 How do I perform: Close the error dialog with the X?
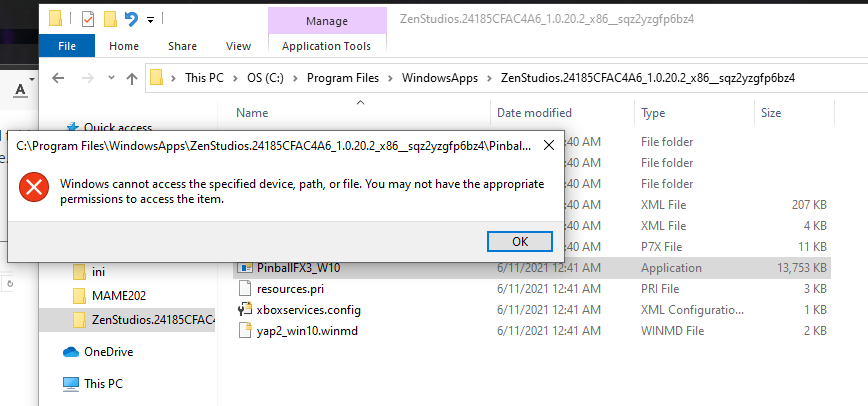[549, 146]
